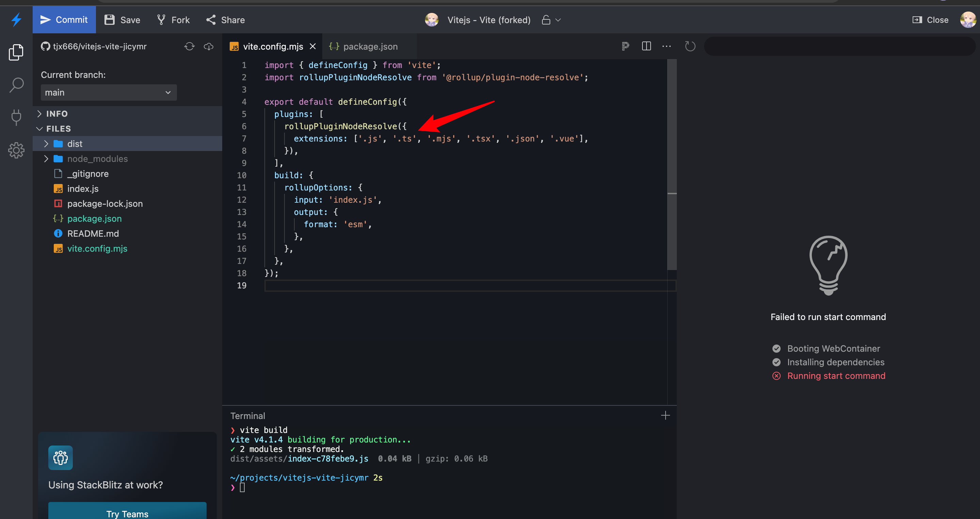The image size is (980, 519).
Task: Open the Explorer files sidebar icon
Action: (x=16, y=52)
